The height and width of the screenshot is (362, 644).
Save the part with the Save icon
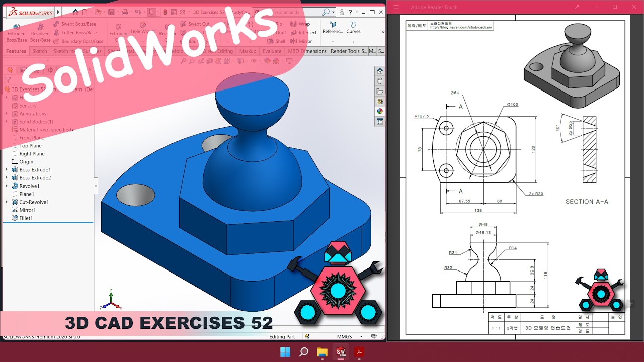click(112, 12)
